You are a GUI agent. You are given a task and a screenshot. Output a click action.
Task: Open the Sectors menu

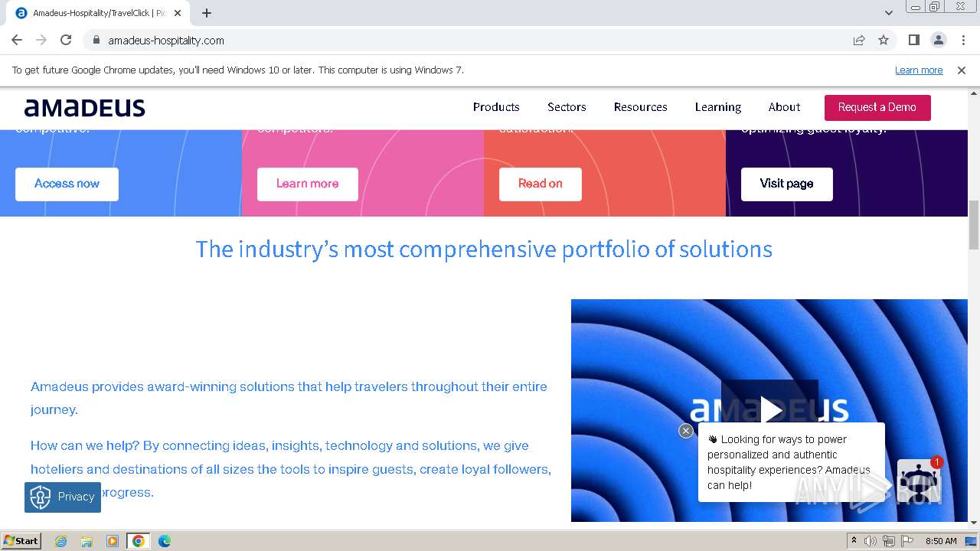(567, 107)
